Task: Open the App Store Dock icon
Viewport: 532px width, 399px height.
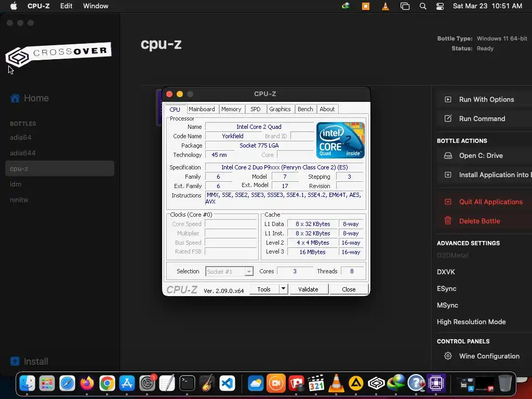Action: (127, 383)
